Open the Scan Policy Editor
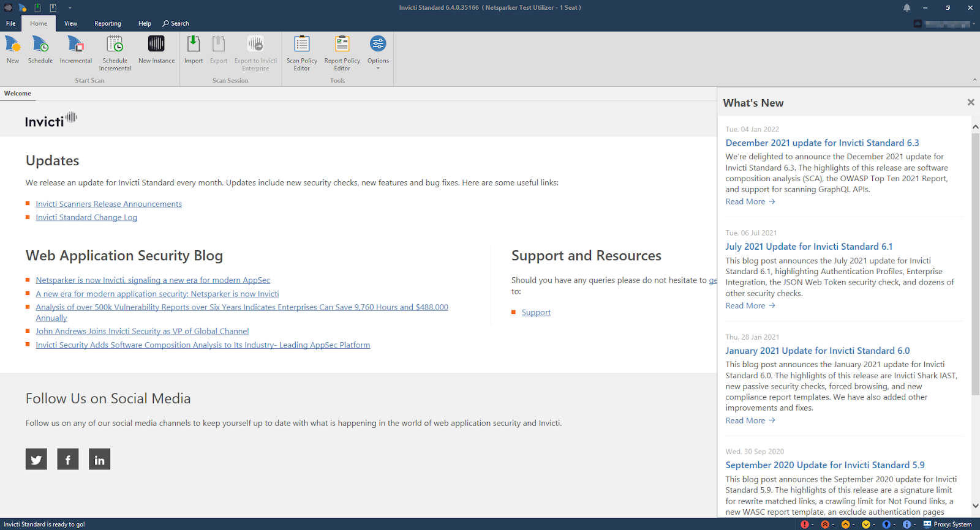The height and width of the screenshot is (530, 980). tap(302, 53)
